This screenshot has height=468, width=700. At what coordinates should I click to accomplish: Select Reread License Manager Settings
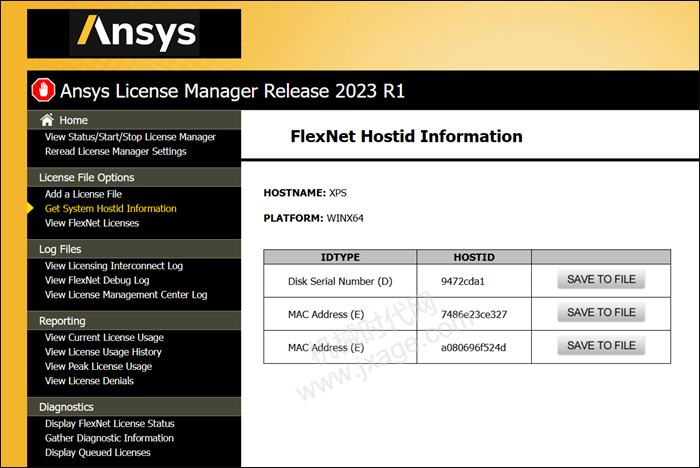tap(116, 151)
